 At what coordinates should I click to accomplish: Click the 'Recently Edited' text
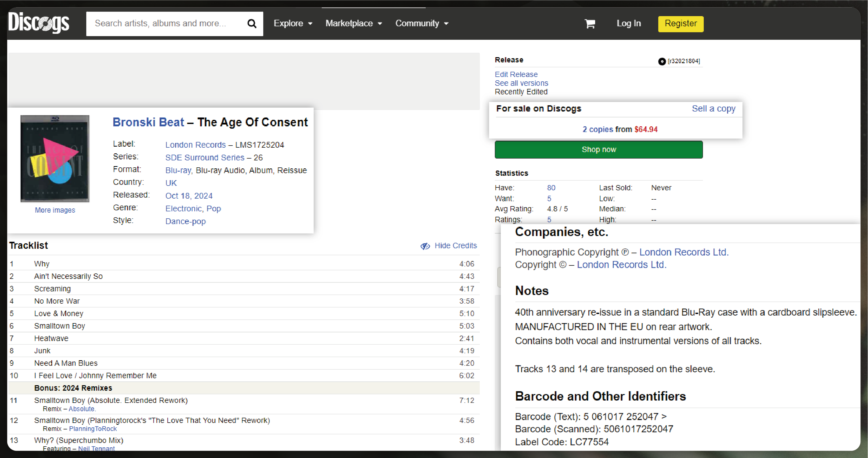tap(521, 92)
